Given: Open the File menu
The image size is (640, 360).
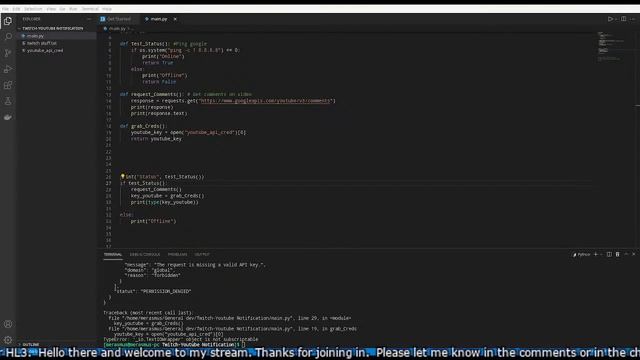Looking at the screenshot, I should click(5, 9).
